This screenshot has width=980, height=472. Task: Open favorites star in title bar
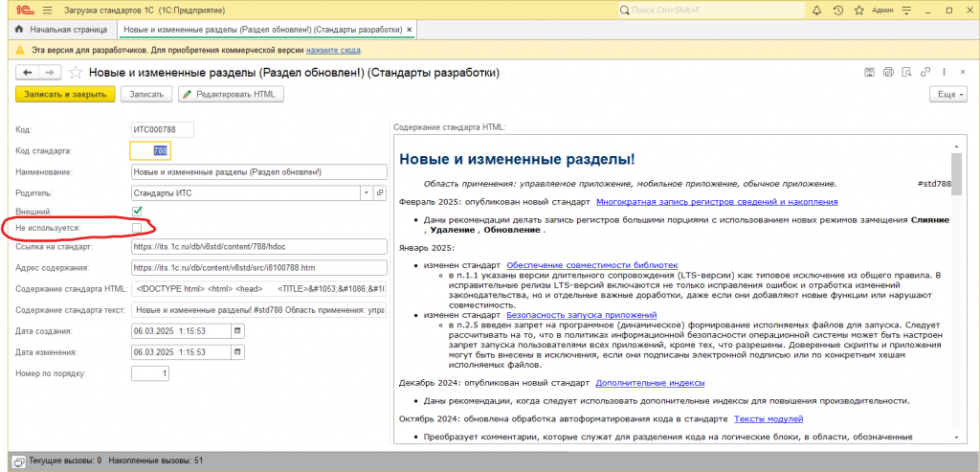(x=858, y=11)
